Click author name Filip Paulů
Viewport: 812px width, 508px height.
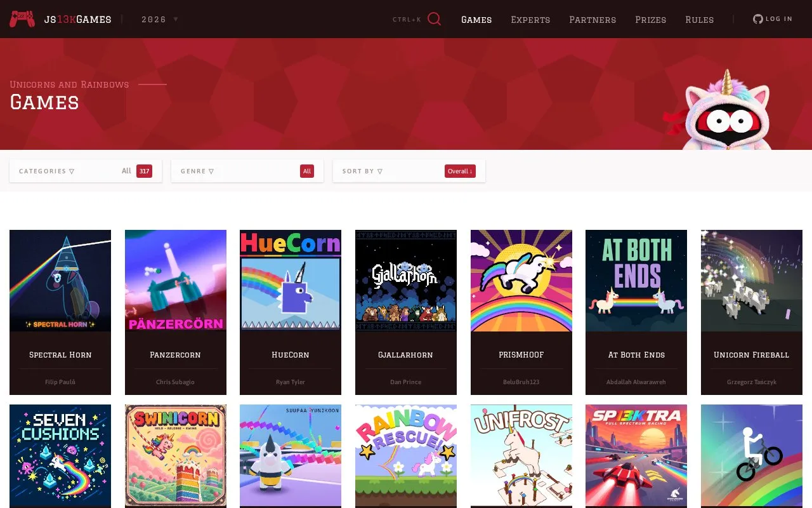click(x=60, y=382)
